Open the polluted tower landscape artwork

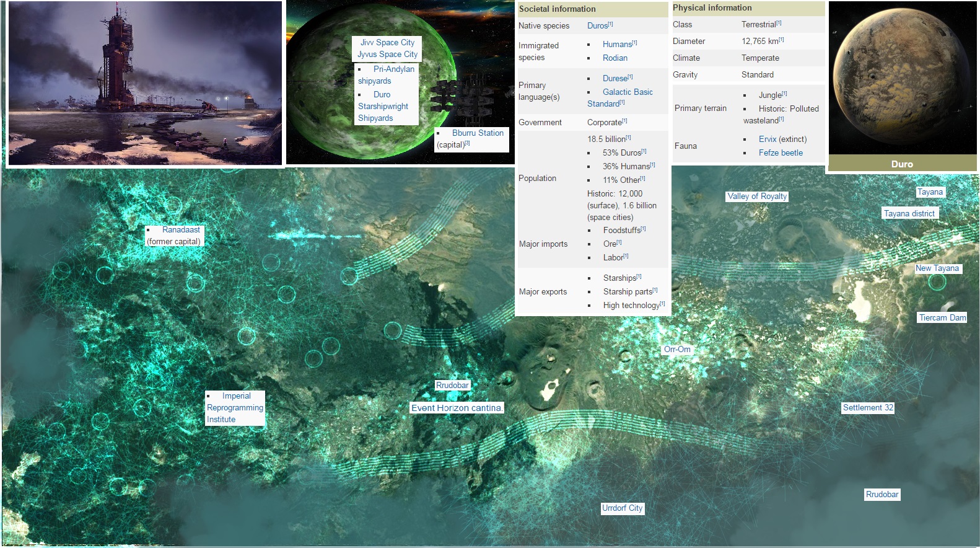[x=145, y=83]
